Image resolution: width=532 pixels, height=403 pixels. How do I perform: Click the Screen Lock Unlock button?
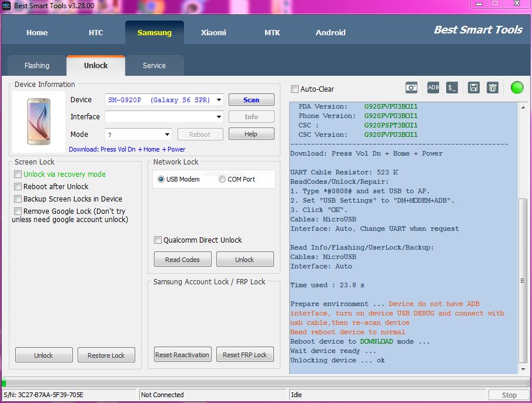point(44,355)
